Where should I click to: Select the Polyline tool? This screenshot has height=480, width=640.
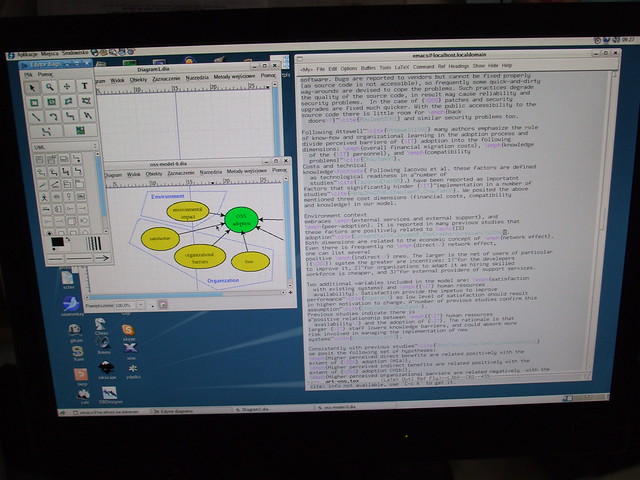tap(87, 116)
